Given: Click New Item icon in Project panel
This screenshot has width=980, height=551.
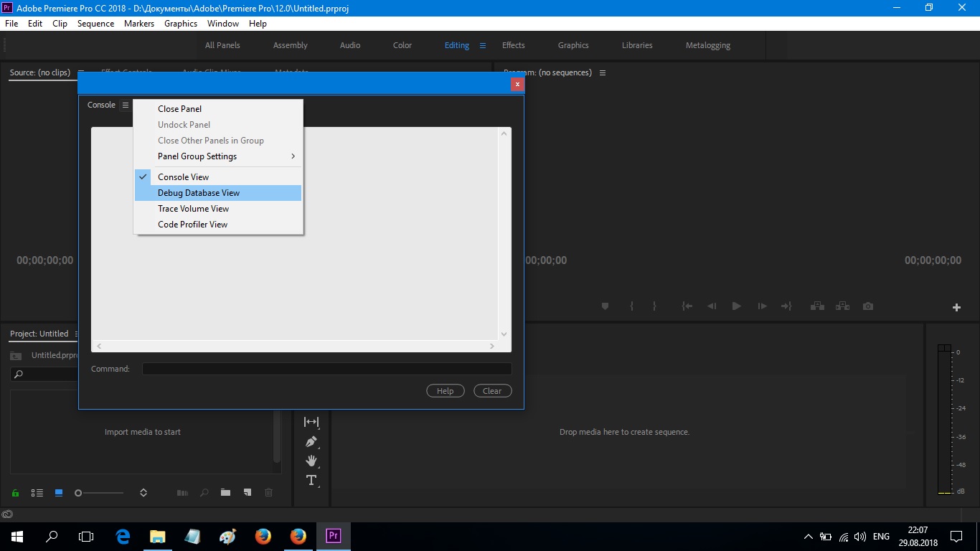Looking at the screenshot, I should (x=247, y=493).
